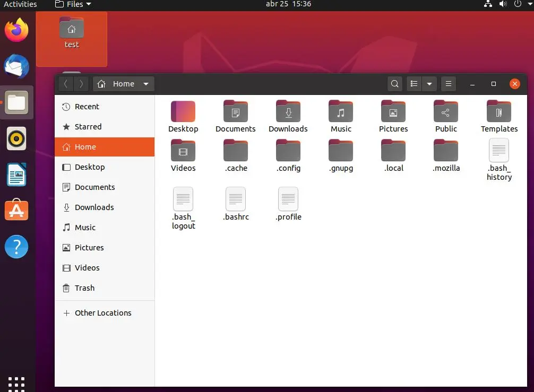
Task: Go to Music in the sidebar
Action: point(105,228)
